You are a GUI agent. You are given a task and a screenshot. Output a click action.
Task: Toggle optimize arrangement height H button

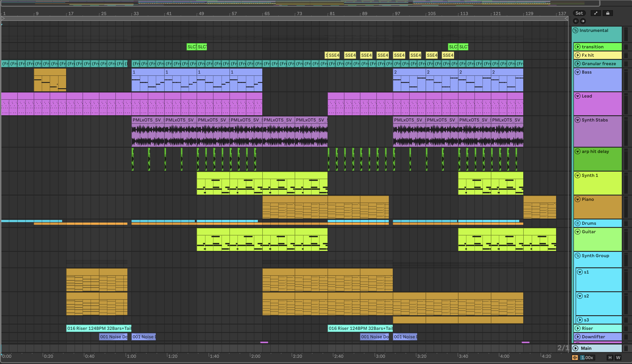tap(610, 358)
